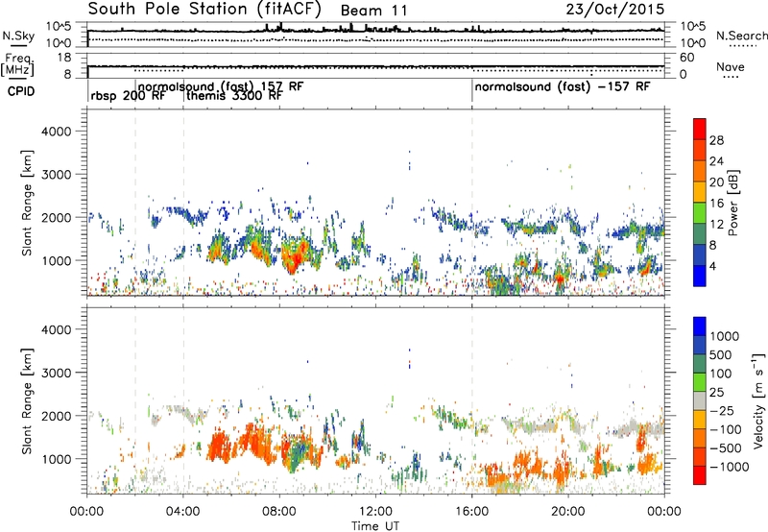This screenshot has width=768, height=532.
Task: Click the 'Slant Range [km]' label of velocity panel
Action: coord(28,400)
